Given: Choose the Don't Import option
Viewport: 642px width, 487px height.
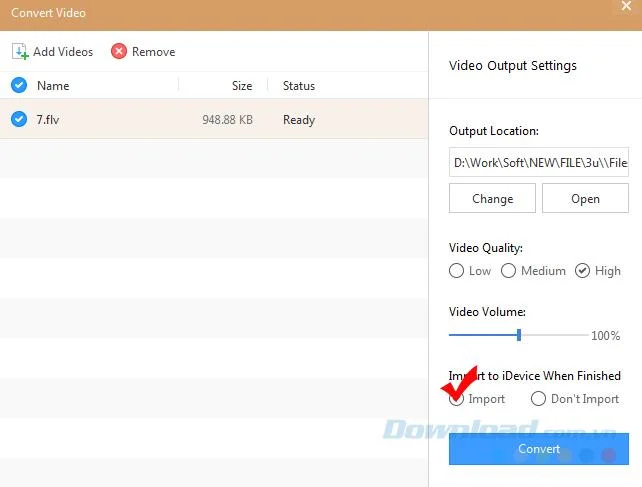Looking at the screenshot, I should point(538,399).
